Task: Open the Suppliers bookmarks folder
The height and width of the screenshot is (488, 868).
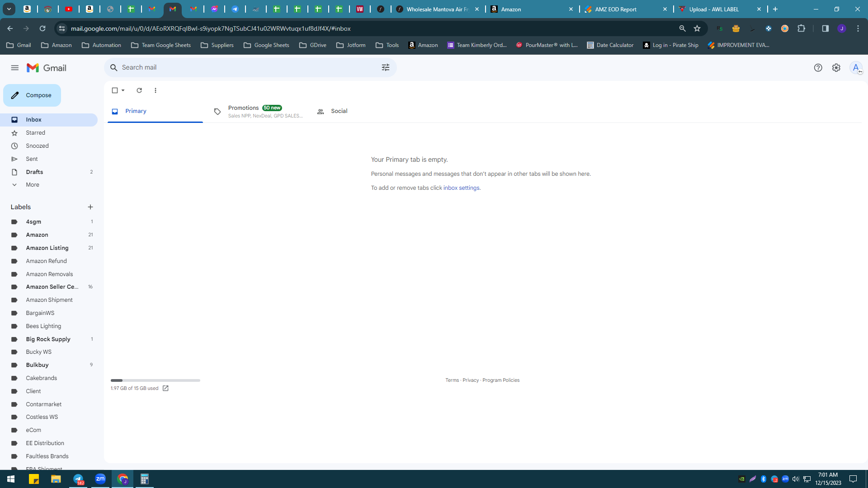Action: point(217,45)
